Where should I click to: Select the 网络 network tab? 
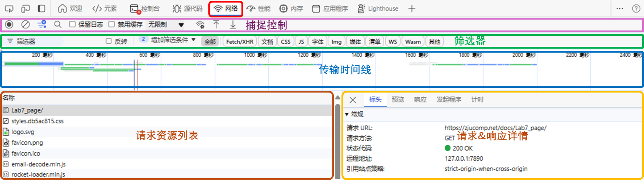[225, 9]
